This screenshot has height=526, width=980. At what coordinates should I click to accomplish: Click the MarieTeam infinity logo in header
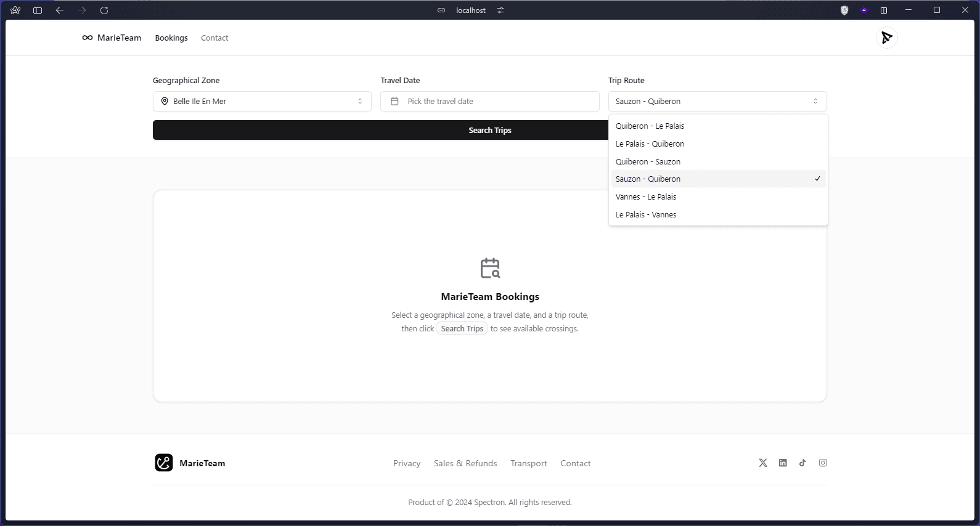point(88,38)
